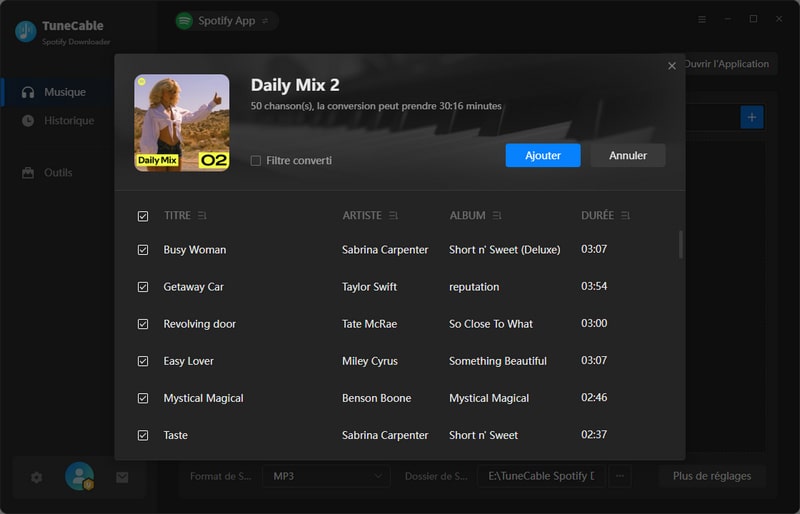Deselect the Getaway Car track checkbox
This screenshot has width=800, height=514.
(143, 287)
